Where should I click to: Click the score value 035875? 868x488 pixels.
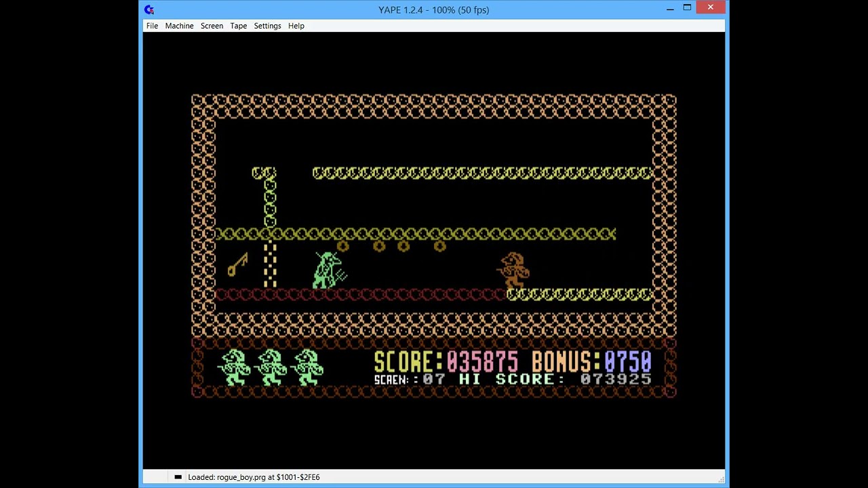pyautogui.click(x=482, y=361)
